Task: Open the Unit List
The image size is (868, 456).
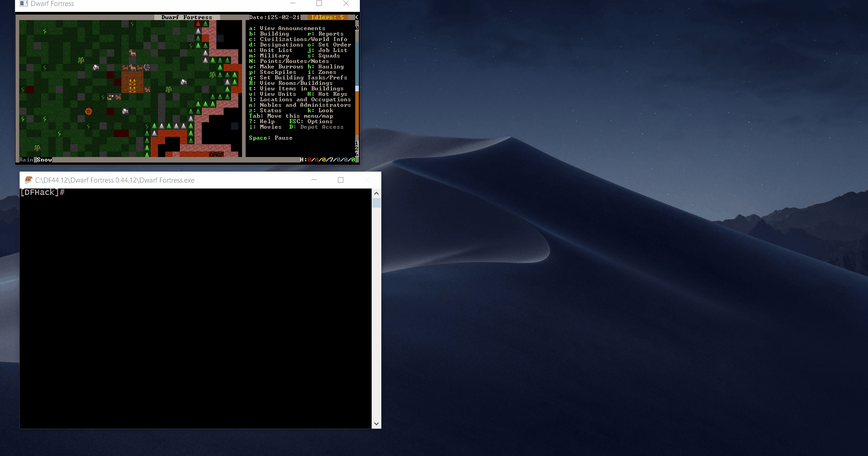Action: tap(271, 50)
